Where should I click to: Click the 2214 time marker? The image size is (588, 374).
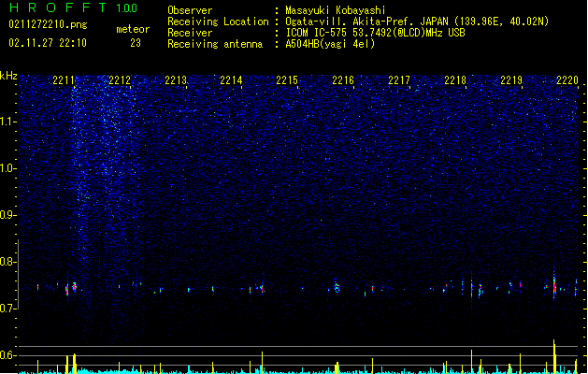point(232,80)
